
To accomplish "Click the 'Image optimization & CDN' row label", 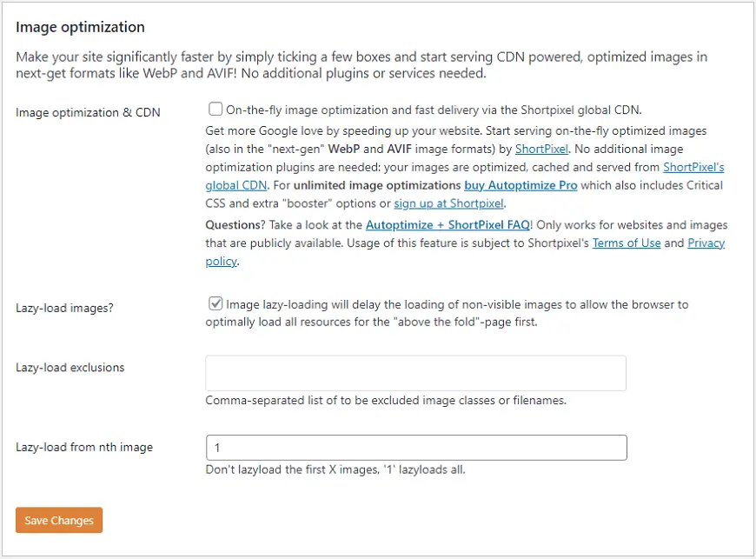I will pos(88,112).
